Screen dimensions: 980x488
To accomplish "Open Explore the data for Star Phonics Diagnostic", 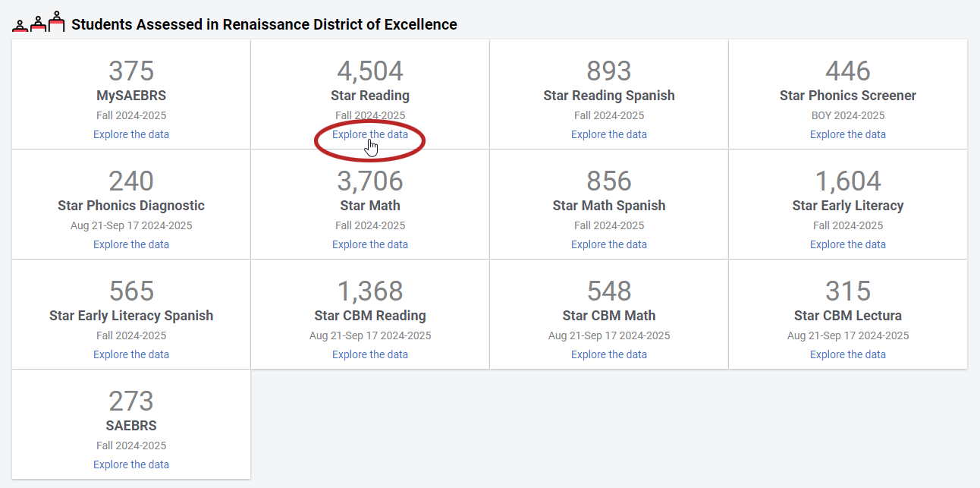I will pos(131,244).
